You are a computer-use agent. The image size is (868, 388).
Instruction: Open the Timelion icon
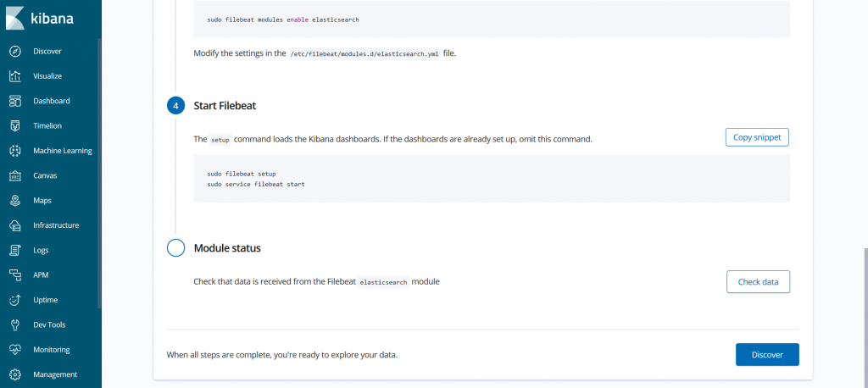15,126
